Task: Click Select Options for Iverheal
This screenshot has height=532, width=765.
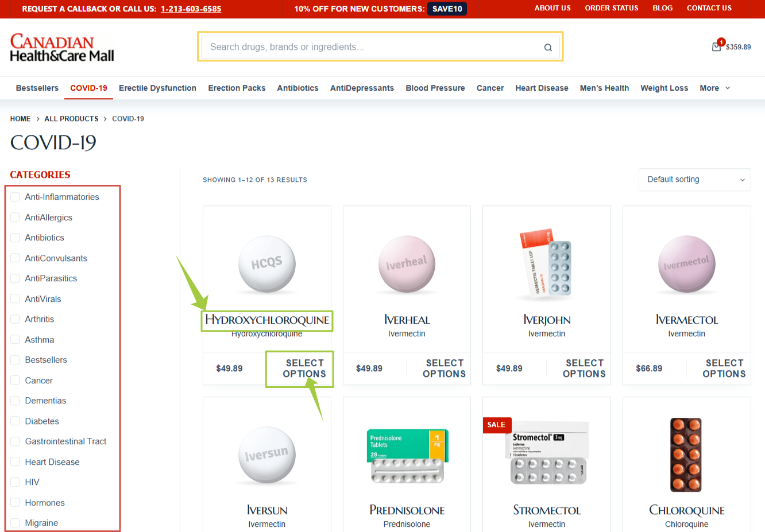Action: click(x=444, y=368)
